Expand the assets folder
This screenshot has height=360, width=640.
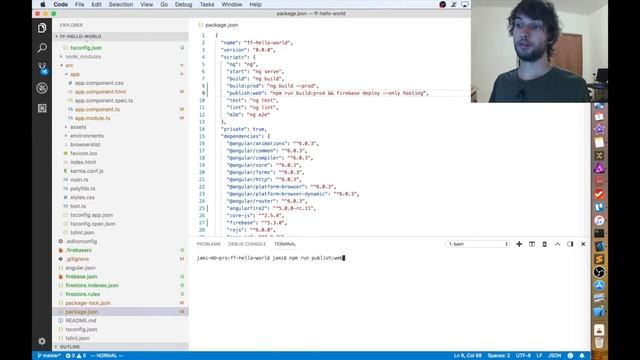pyautogui.click(x=78, y=127)
